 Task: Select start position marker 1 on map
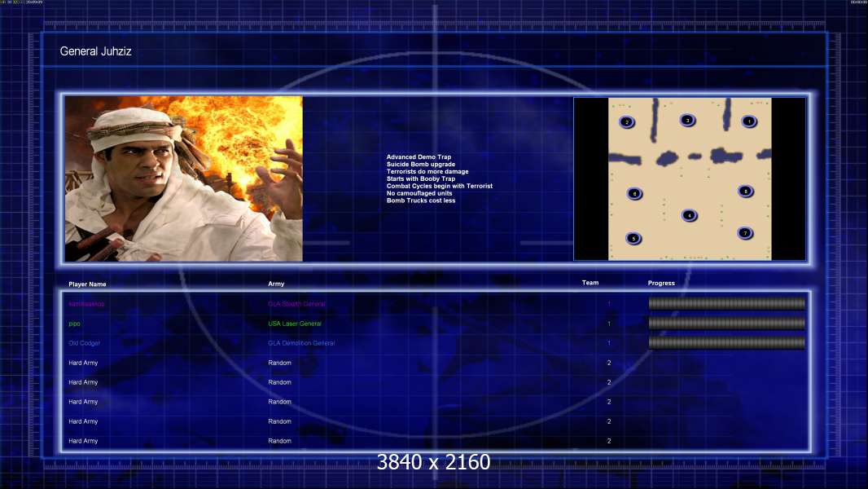coord(749,121)
